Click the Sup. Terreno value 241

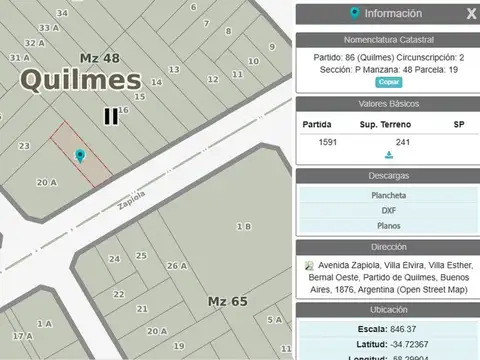click(403, 142)
